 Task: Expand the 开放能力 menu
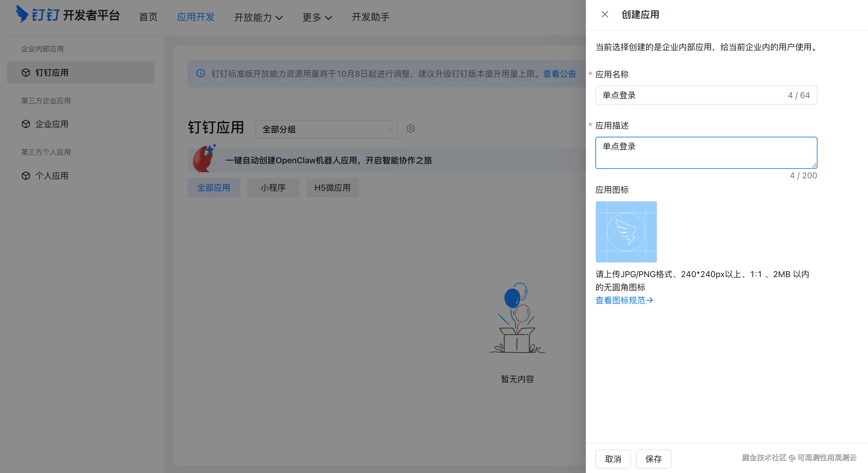tap(258, 17)
